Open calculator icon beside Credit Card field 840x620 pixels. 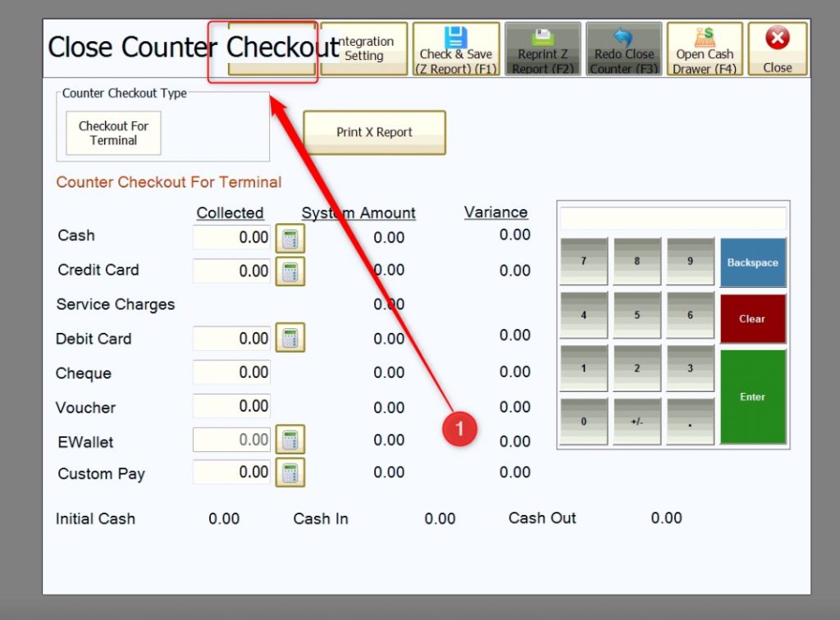[x=290, y=271]
